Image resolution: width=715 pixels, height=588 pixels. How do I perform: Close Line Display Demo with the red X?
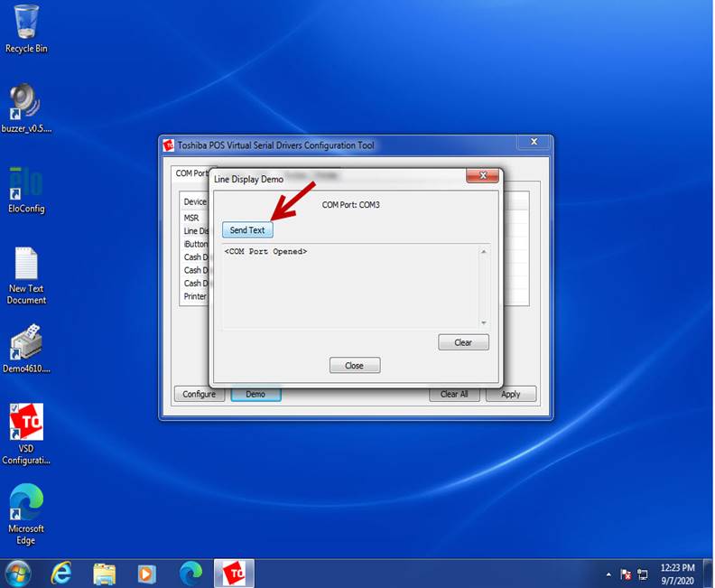[x=482, y=175]
